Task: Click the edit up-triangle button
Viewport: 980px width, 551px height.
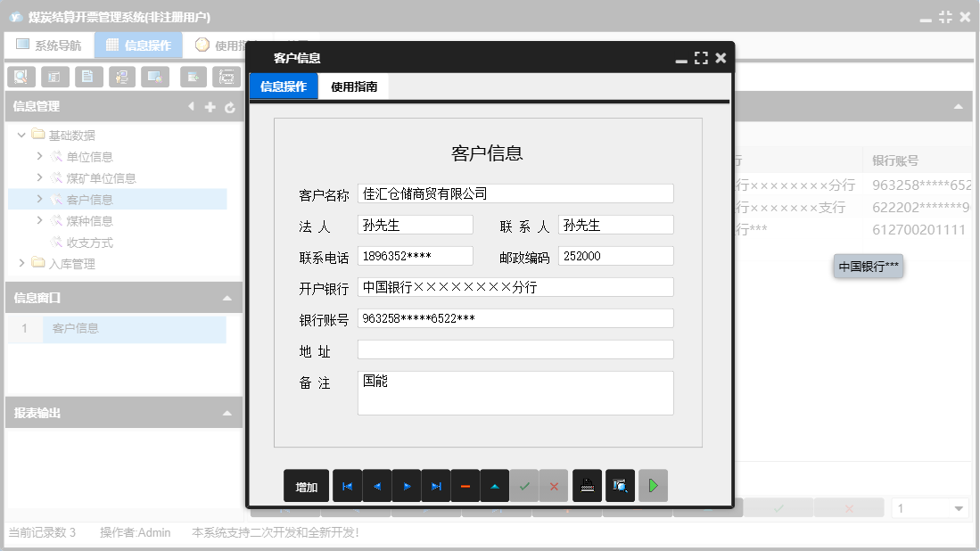Action: pos(495,486)
